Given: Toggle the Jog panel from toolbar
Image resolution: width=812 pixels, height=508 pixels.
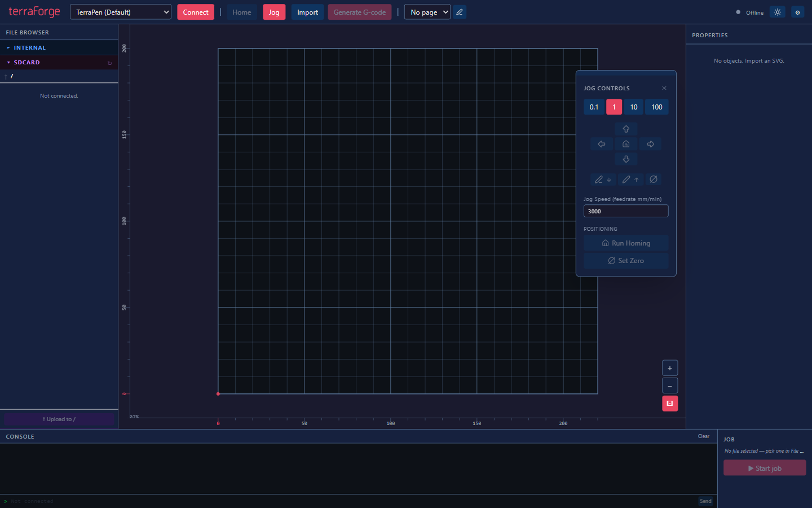Looking at the screenshot, I should point(274,12).
